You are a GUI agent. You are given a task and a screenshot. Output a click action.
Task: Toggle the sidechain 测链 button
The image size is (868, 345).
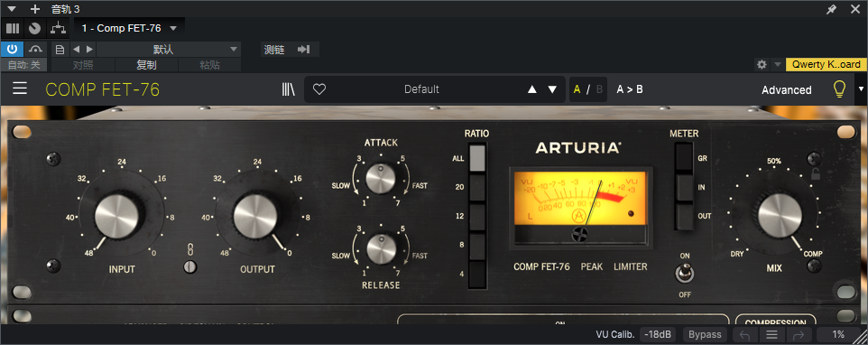pos(290,50)
